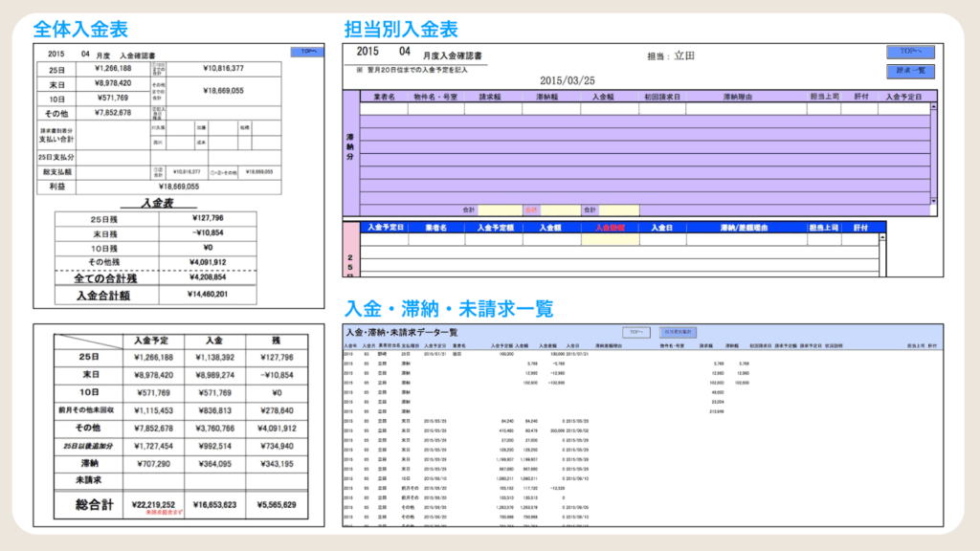The width and height of the screenshot is (980, 551).
Task: Select first 業者名 cell in 滞納分 table
Action: [x=384, y=110]
